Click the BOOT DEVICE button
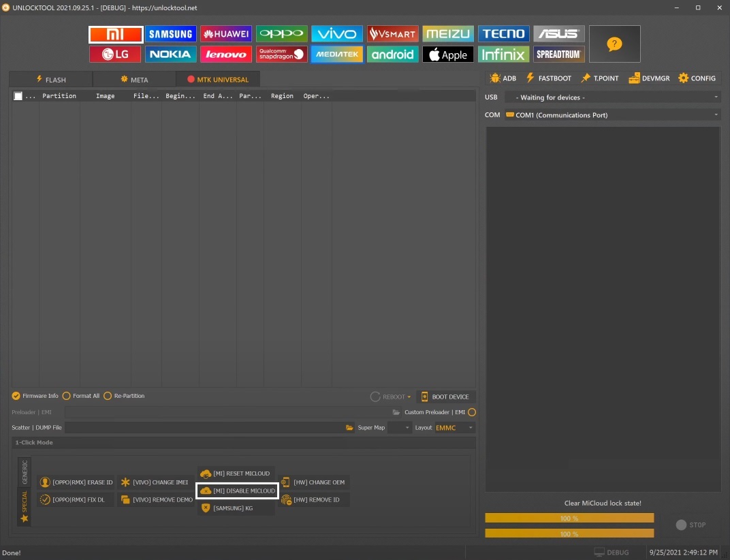The image size is (730, 560). pos(445,397)
